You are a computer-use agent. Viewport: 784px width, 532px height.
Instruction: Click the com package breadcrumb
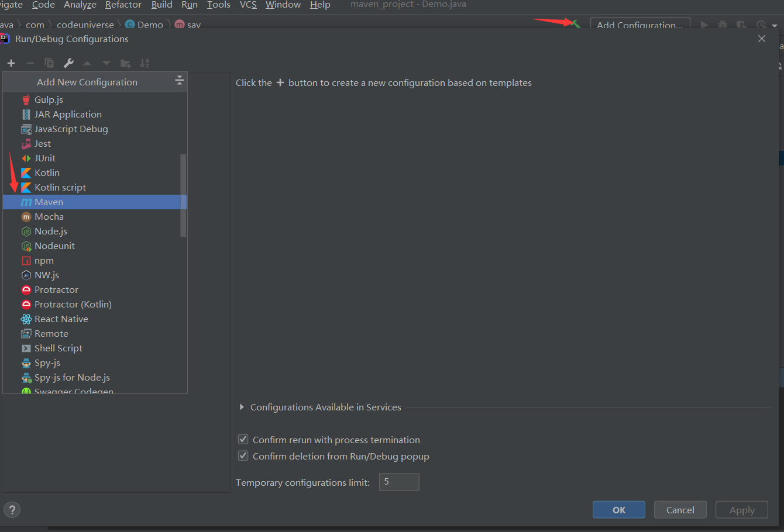[x=35, y=25]
